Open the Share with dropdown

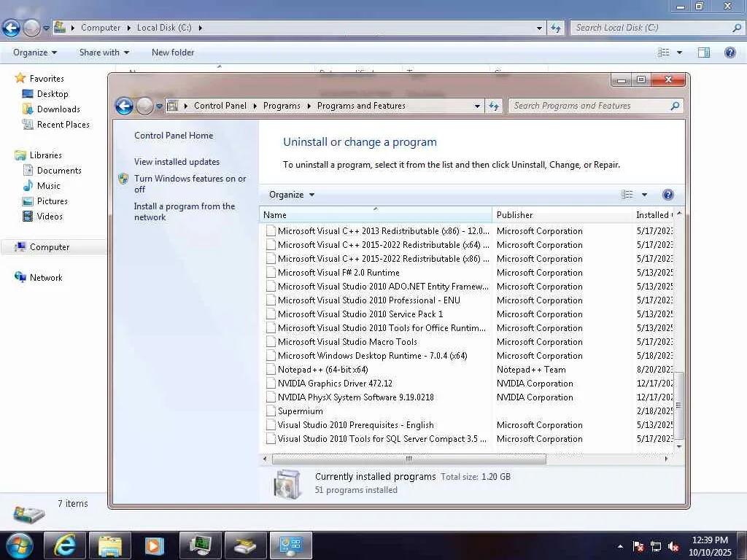104,52
